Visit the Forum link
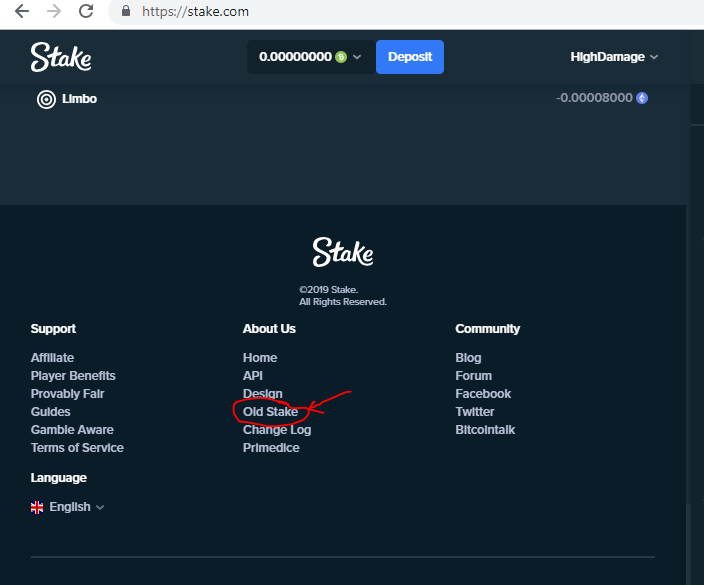The image size is (704, 585). (474, 376)
